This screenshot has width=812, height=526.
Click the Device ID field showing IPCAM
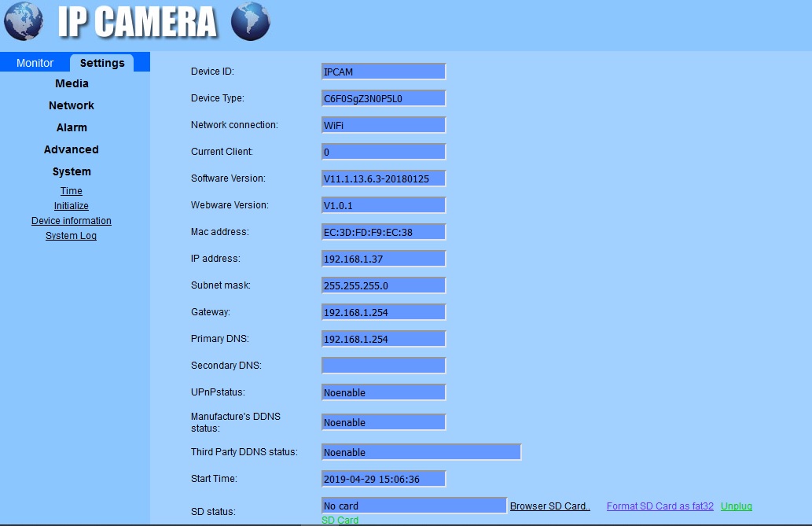tap(384, 72)
